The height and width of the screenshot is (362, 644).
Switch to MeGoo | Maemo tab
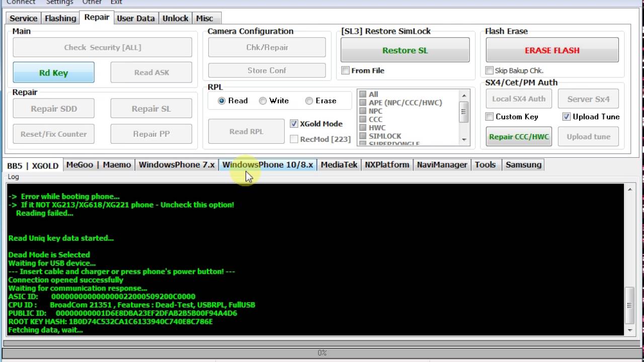point(99,165)
